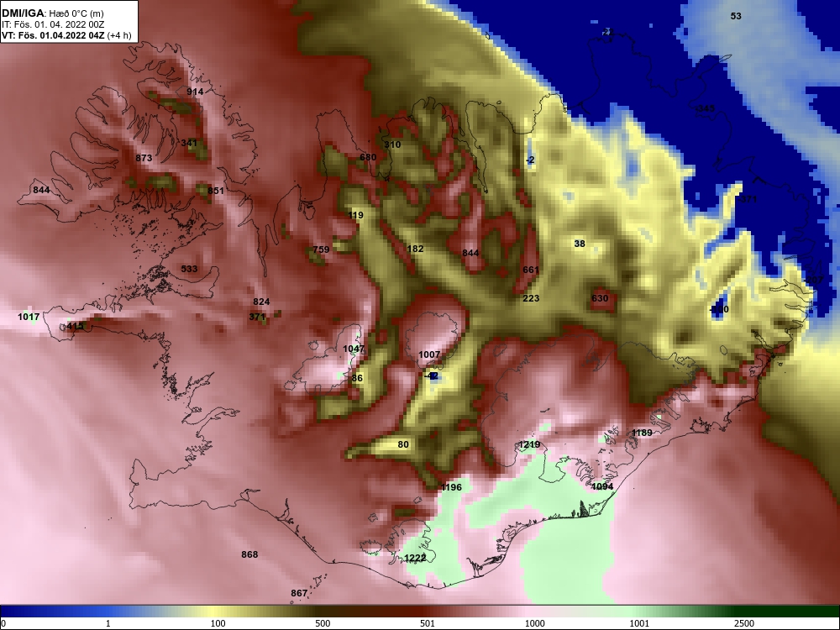Click the 661 height value
Image resolution: width=840 pixels, height=630 pixels.
point(531,270)
